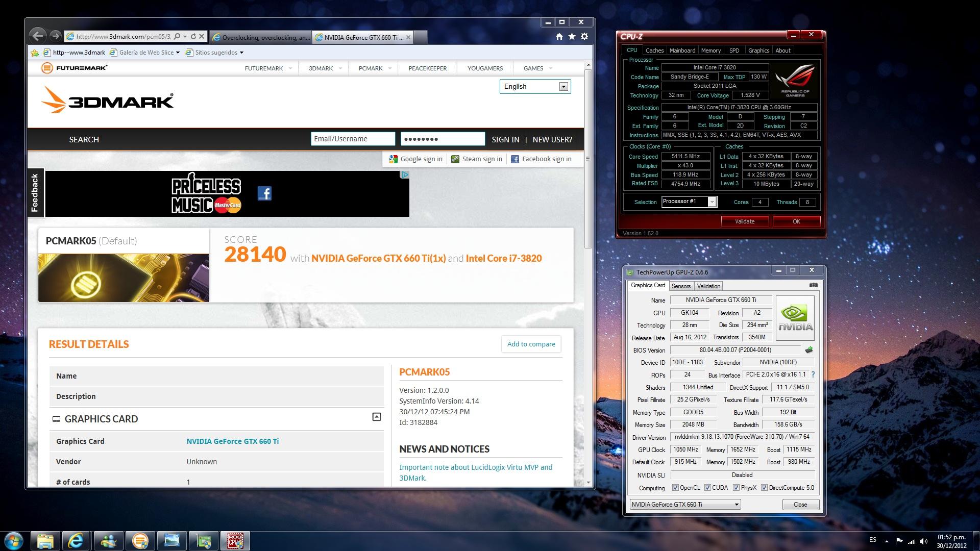Expand the FUTUREMARK menu arrow
980x551 pixels.
pos(290,68)
